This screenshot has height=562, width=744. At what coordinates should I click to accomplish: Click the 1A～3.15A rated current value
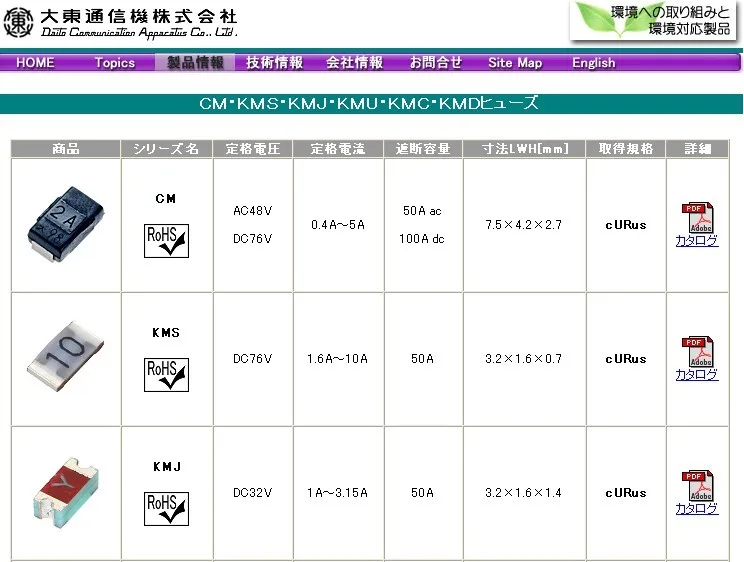coord(337,493)
